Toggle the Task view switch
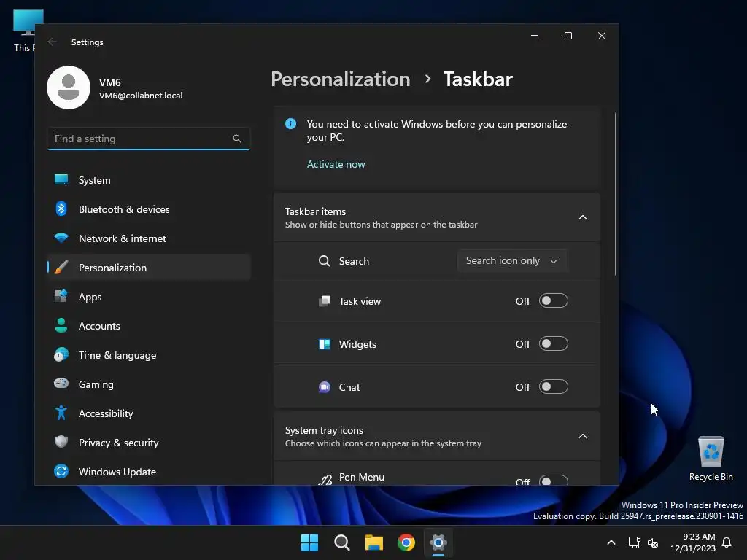The height and width of the screenshot is (560, 747). [554, 300]
